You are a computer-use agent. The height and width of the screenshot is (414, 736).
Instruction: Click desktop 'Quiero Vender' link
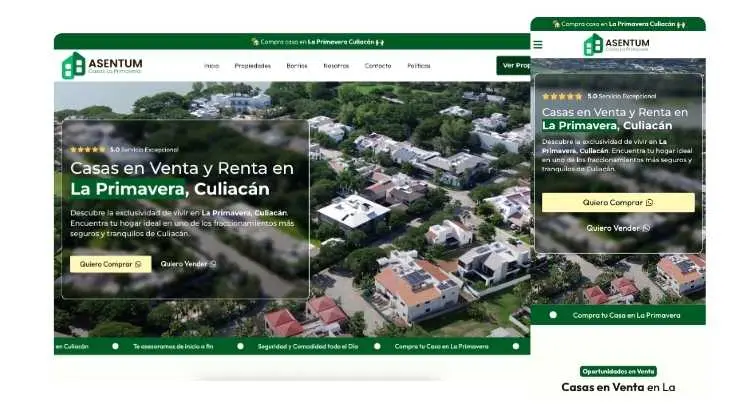(x=188, y=264)
